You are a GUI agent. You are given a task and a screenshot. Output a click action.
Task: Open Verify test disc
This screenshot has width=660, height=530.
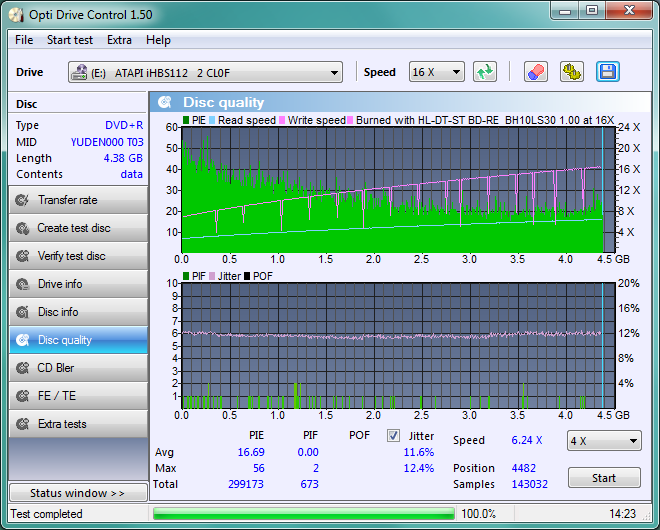coord(78,256)
